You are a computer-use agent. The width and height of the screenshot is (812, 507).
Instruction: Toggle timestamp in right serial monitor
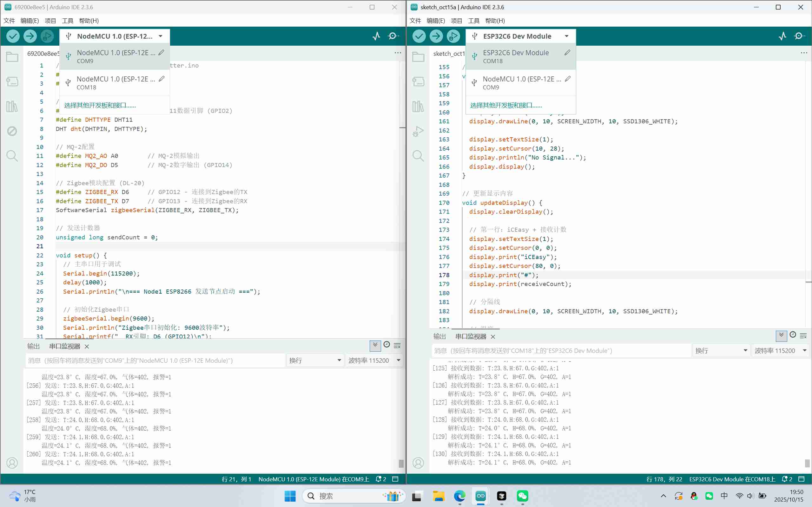click(793, 335)
